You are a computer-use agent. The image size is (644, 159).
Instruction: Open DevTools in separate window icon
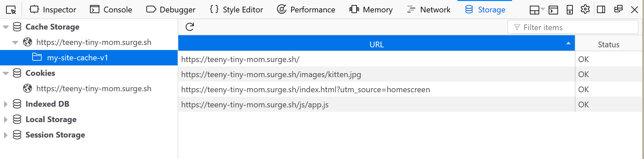[618, 9]
